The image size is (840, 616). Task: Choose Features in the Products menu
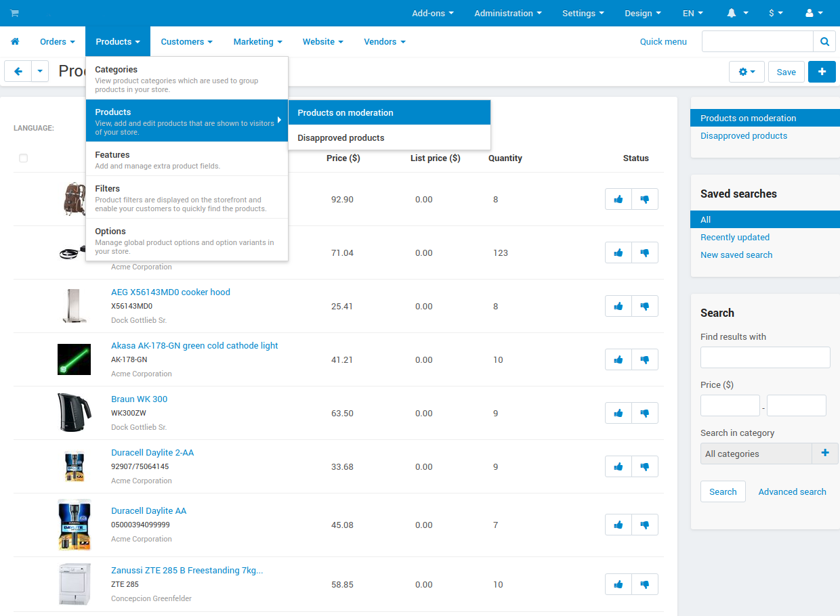tap(187, 159)
